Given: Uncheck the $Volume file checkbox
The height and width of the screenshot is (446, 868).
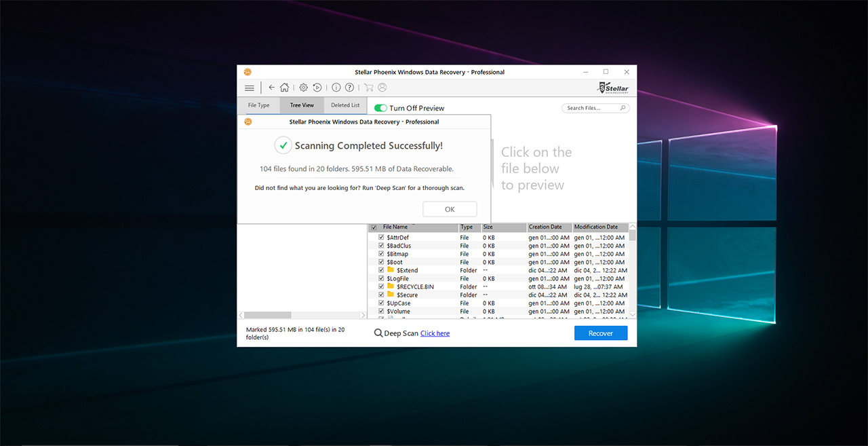Looking at the screenshot, I should 381,311.
